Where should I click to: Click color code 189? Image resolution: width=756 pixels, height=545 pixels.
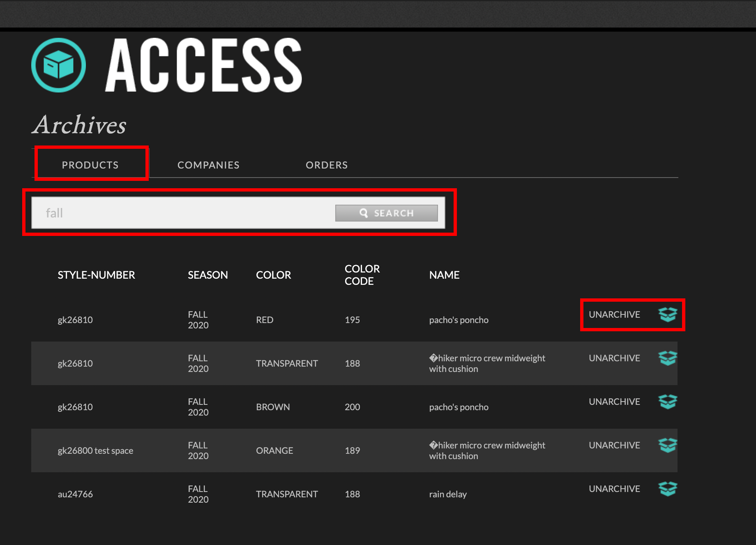point(352,450)
